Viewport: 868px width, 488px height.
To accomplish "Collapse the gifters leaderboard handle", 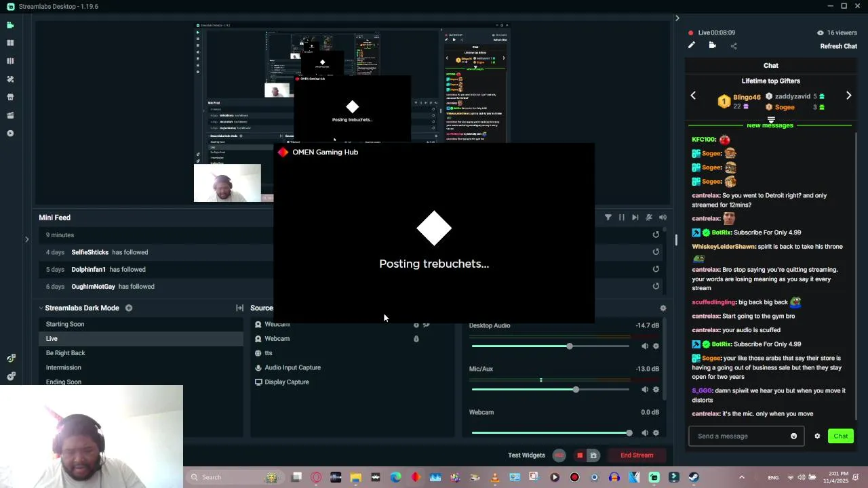I will click(771, 120).
